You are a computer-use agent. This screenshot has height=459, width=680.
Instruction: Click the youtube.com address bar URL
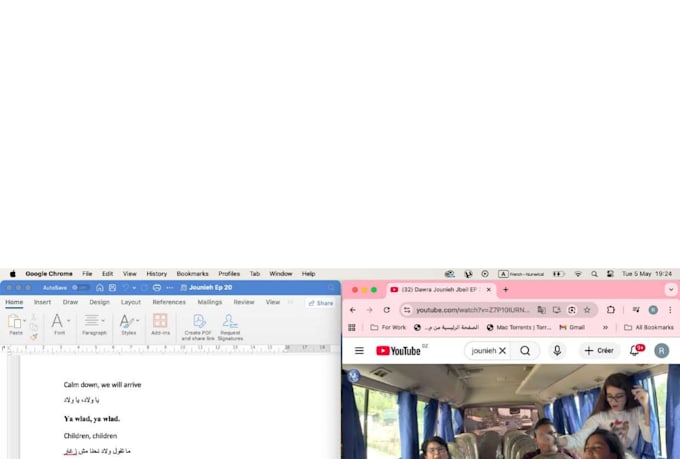pos(473,310)
